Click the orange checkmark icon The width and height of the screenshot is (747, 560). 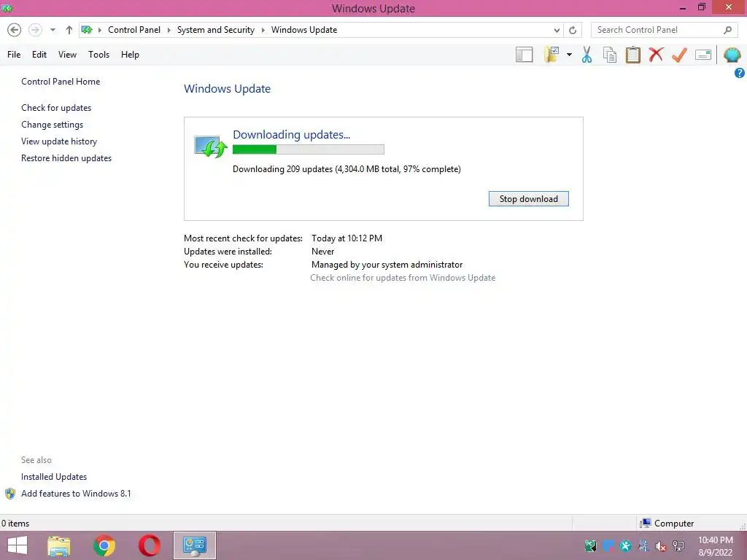[x=679, y=55]
